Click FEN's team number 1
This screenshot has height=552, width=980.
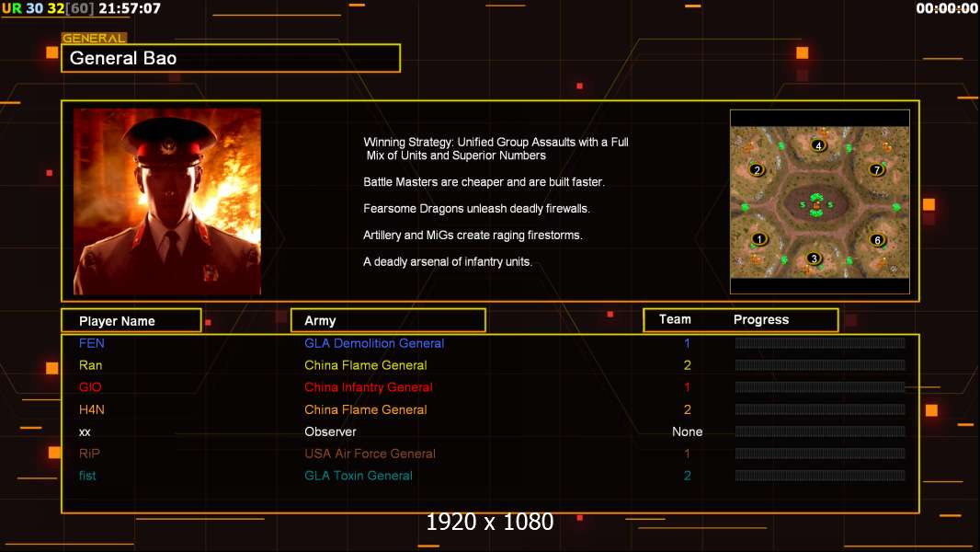687,343
